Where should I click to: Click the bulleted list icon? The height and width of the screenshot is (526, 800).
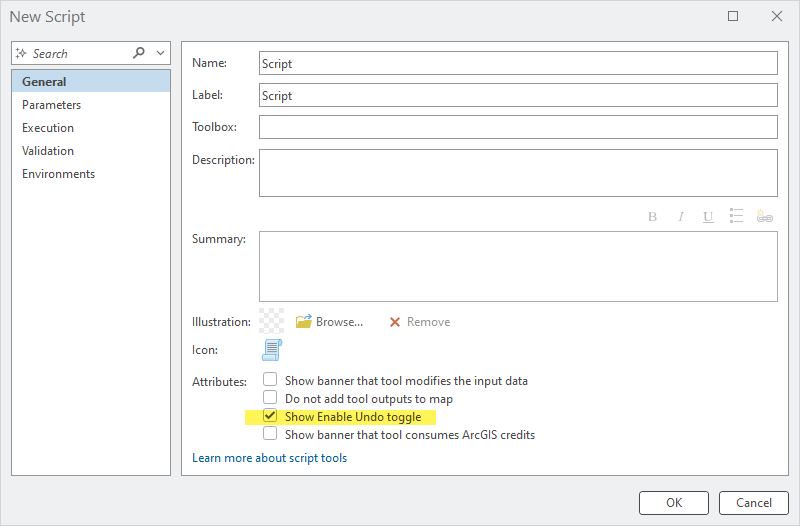[x=737, y=216]
